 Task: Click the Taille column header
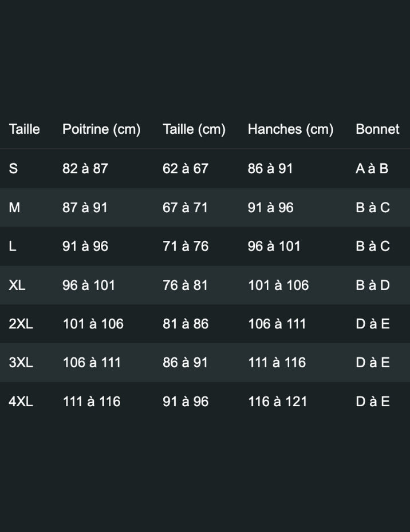pyautogui.click(x=24, y=129)
